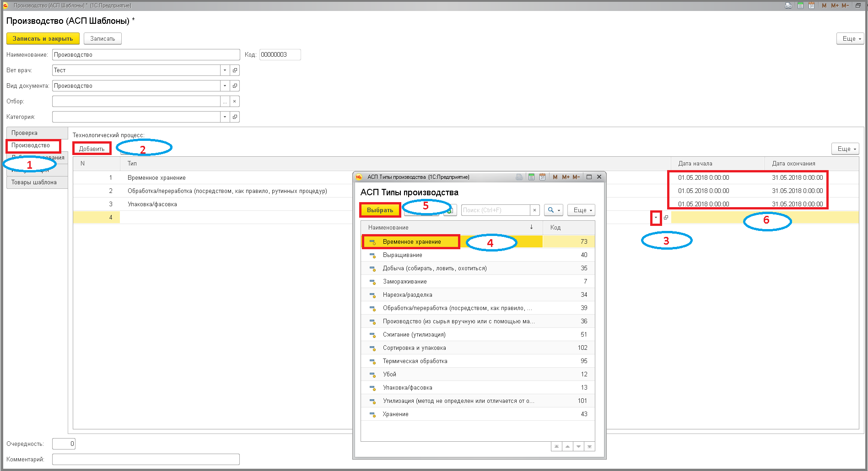Focus the Код field
The height and width of the screenshot is (471, 868).
[280, 55]
